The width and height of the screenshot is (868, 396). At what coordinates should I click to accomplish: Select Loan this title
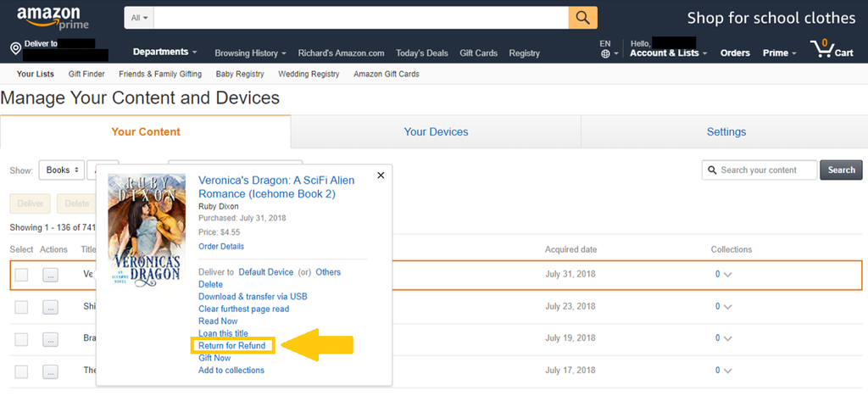[x=223, y=333]
